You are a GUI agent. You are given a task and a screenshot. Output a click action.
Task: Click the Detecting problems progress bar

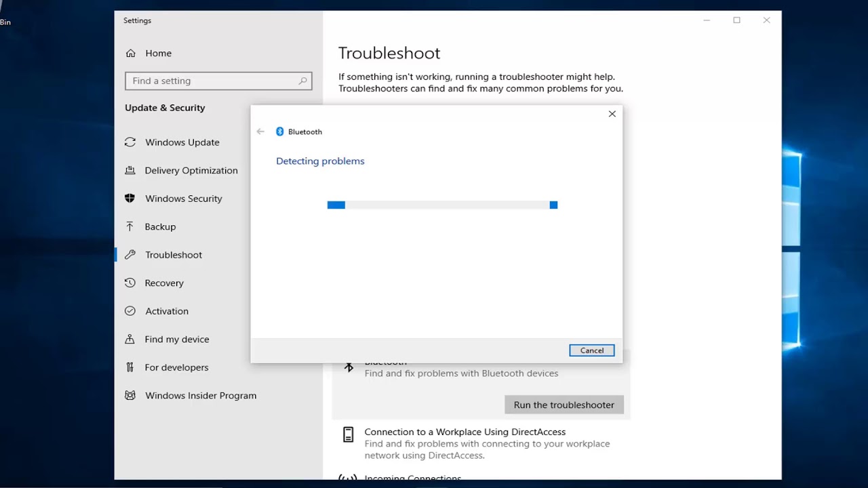click(442, 205)
